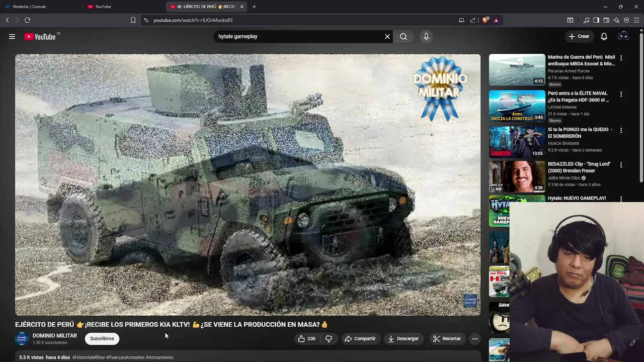This screenshot has width=644, height=362.
Task: Open options menu for El Sombrerón video
Action: [621, 130]
